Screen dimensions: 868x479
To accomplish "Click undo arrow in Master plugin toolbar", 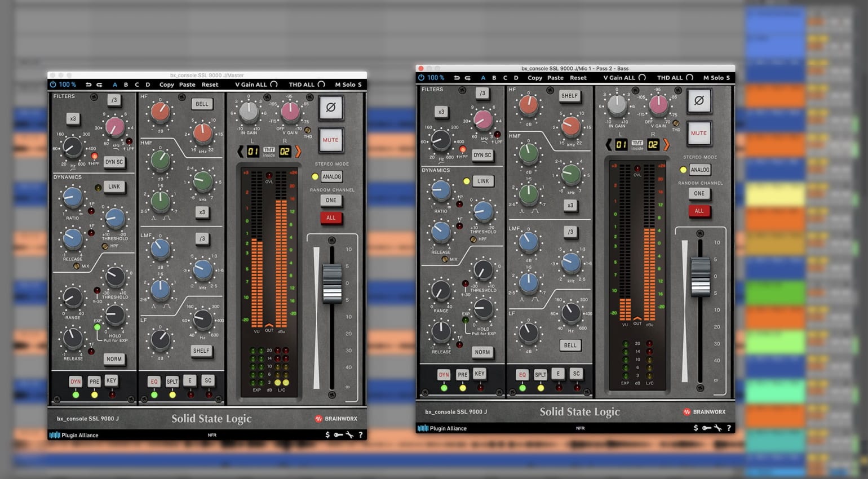I will (88, 85).
